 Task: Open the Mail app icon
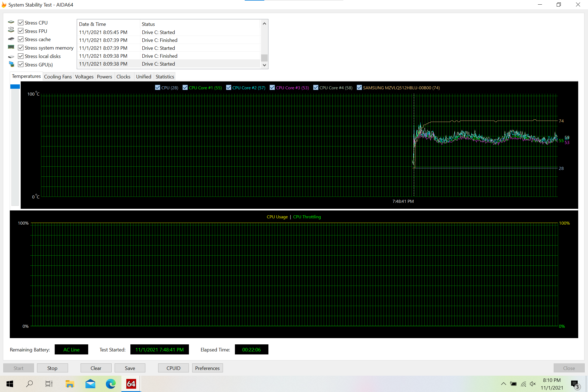tap(90, 384)
